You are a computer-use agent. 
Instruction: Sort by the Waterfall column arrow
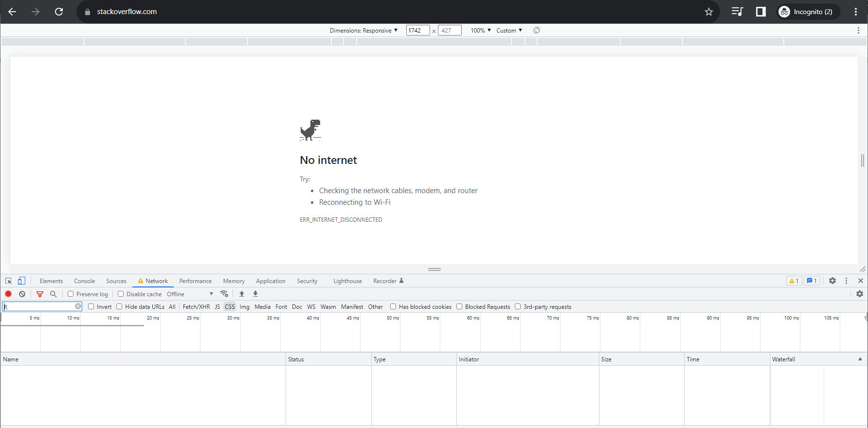pos(860,359)
